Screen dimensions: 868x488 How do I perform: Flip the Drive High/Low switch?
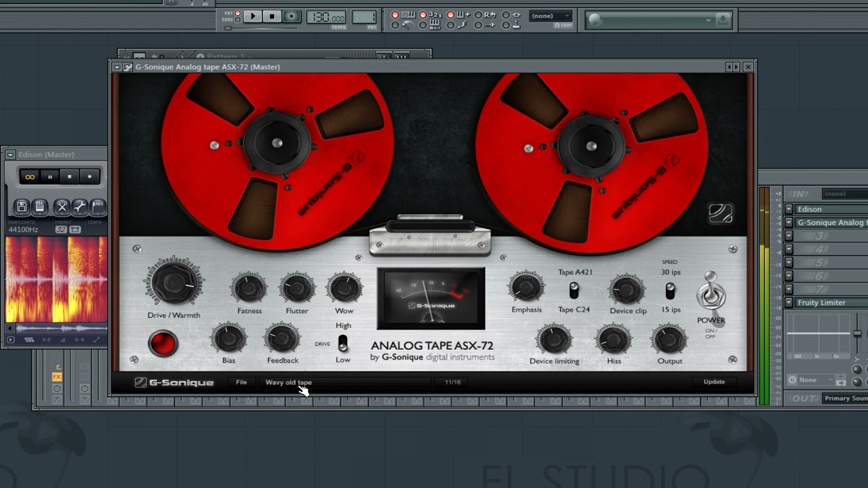343,343
